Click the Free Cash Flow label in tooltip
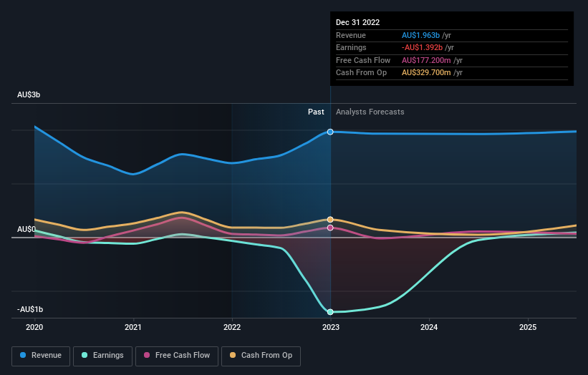The width and height of the screenshot is (588, 375). pos(363,60)
